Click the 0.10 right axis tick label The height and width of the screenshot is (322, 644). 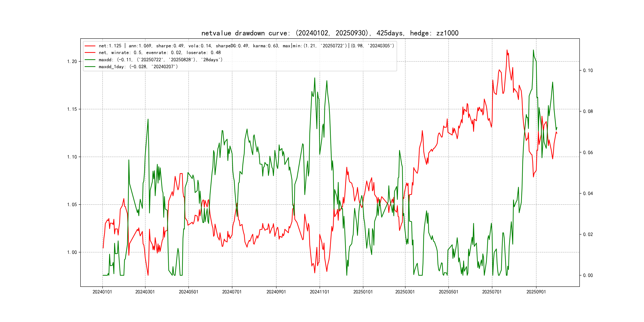pyautogui.click(x=588, y=71)
